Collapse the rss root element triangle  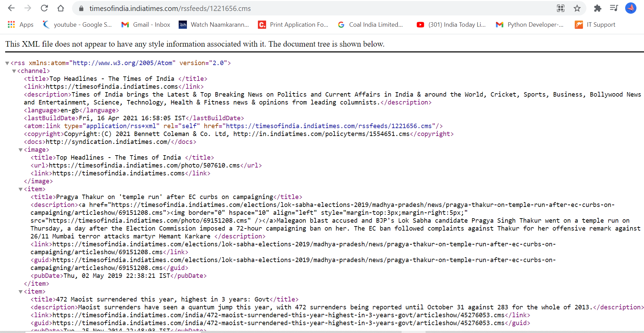[x=7, y=63]
